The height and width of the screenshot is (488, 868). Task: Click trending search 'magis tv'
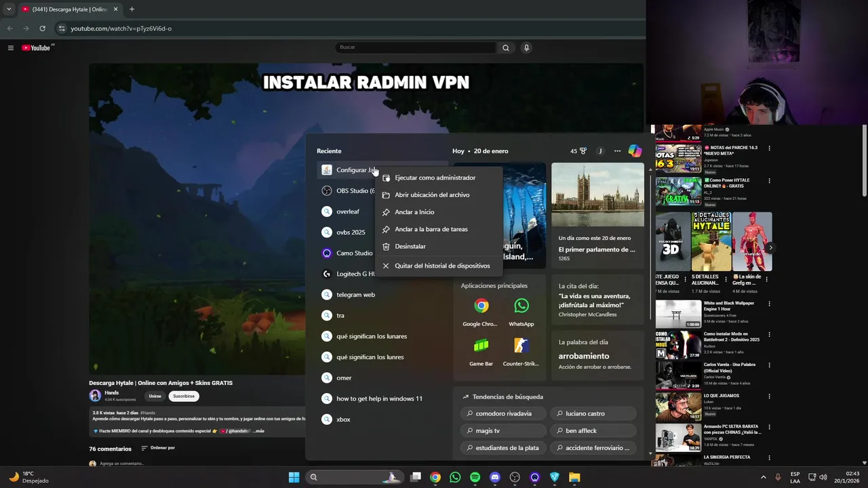(503, 430)
